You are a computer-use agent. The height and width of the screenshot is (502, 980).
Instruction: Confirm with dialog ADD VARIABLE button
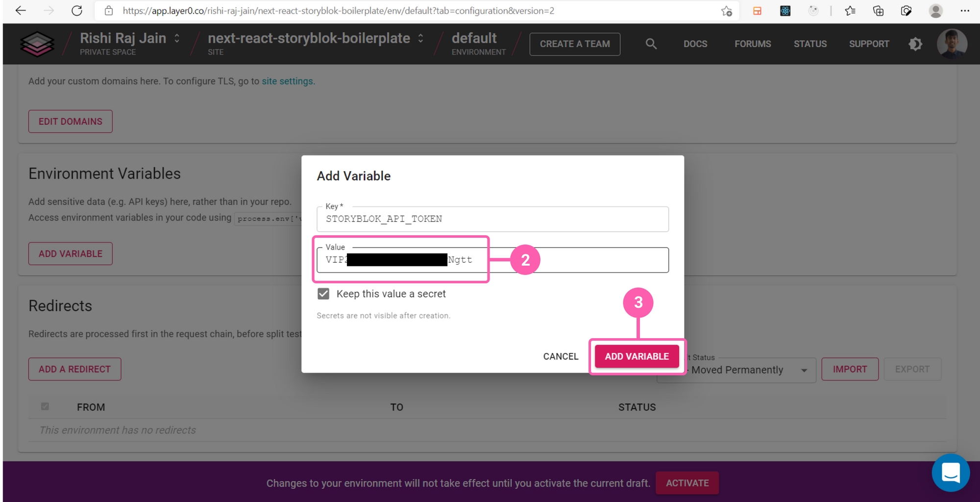(637, 356)
